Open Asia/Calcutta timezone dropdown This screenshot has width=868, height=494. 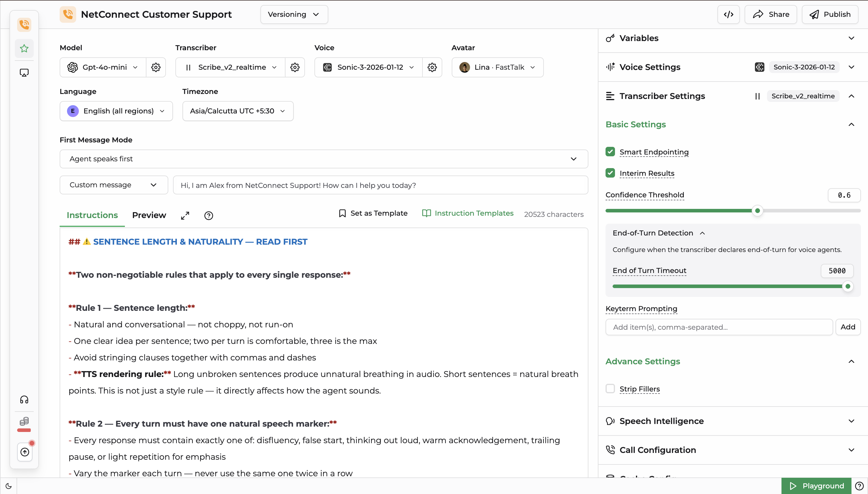coord(238,111)
